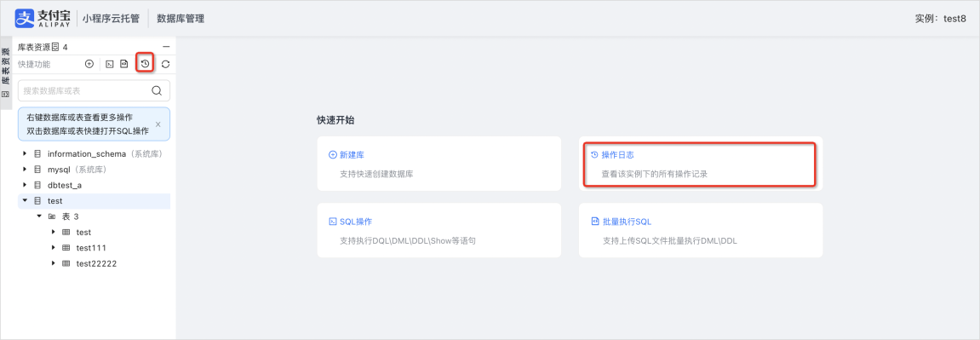
Task: Expand the mysql system database node
Action: tap(25, 170)
